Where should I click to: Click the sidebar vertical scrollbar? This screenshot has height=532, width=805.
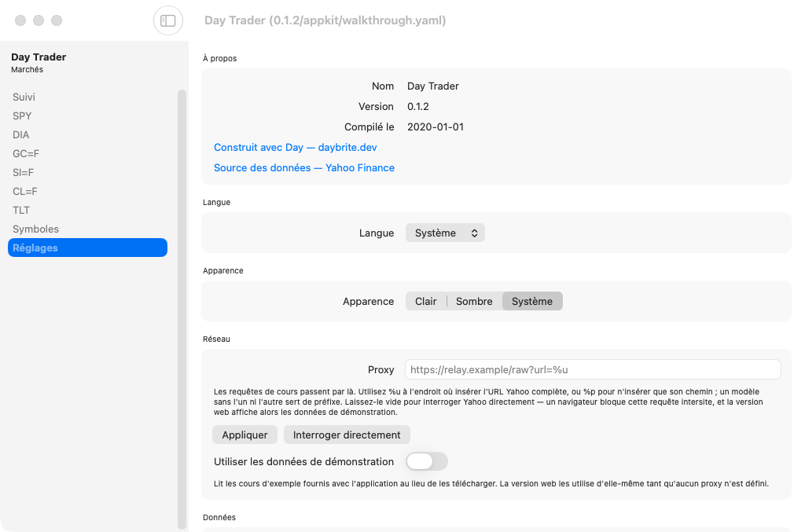182,310
